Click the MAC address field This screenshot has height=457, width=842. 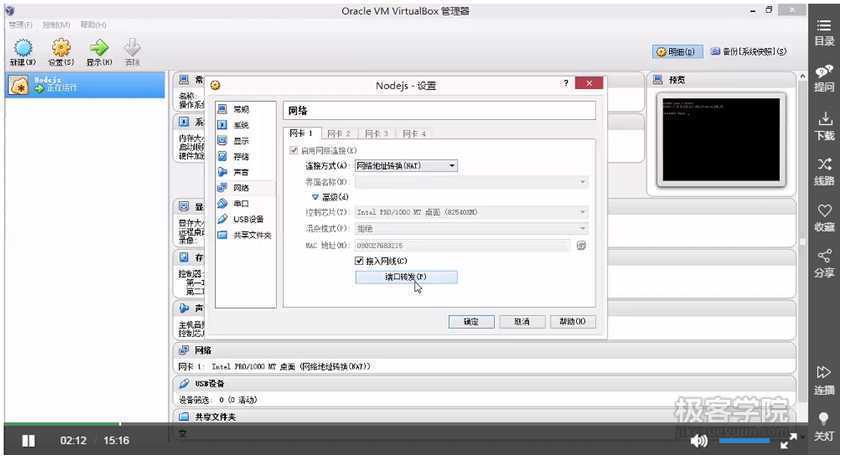(462, 245)
